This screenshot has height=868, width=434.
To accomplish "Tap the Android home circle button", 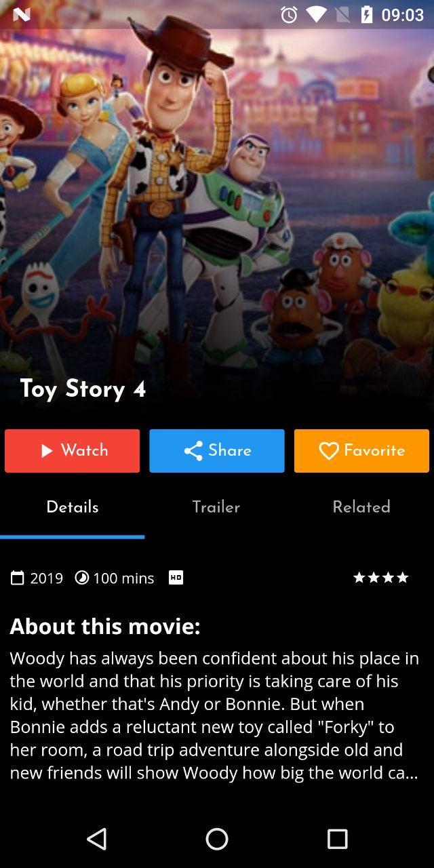I will pos(217,839).
